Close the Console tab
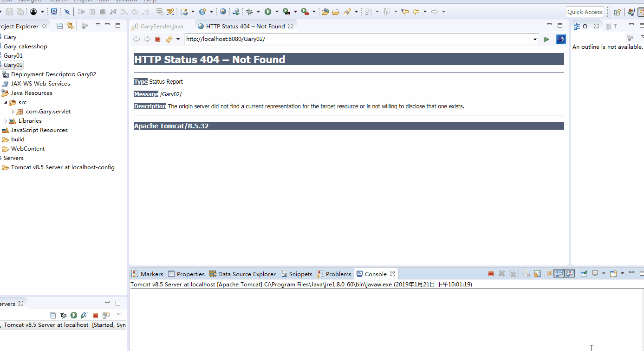The image size is (644, 351). pyautogui.click(x=392, y=274)
